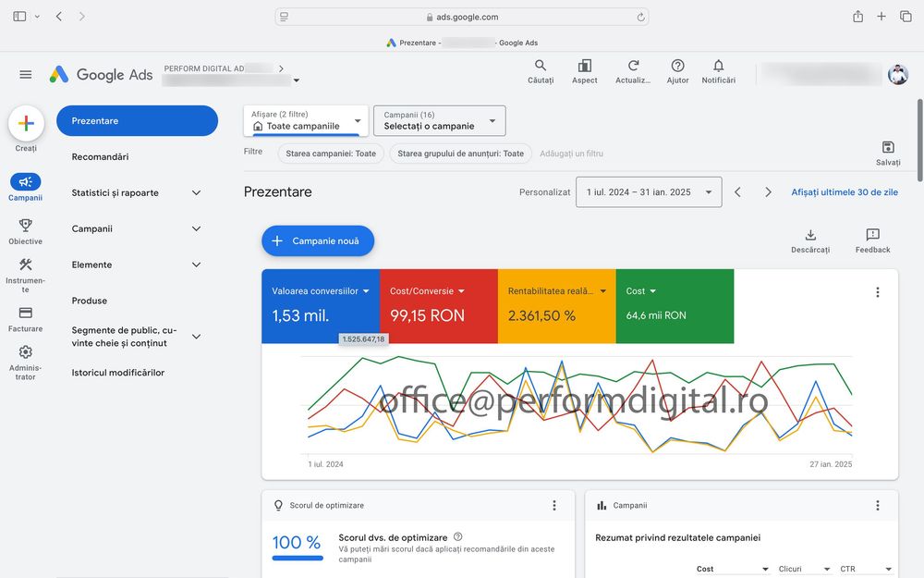Click the page vertical scrollbar
The width and height of the screenshot is (924, 578).
click(x=920, y=141)
